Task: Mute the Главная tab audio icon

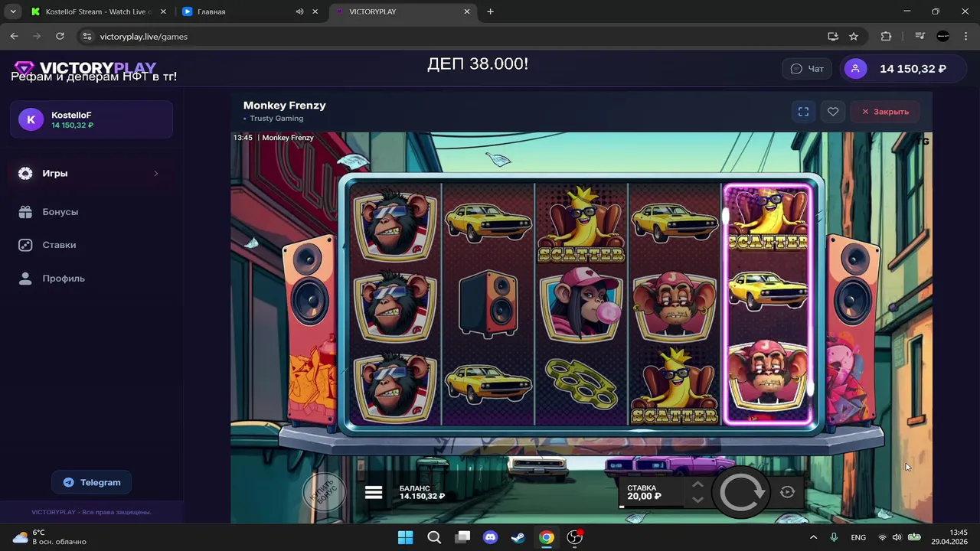Action: (x=299, y=11)
